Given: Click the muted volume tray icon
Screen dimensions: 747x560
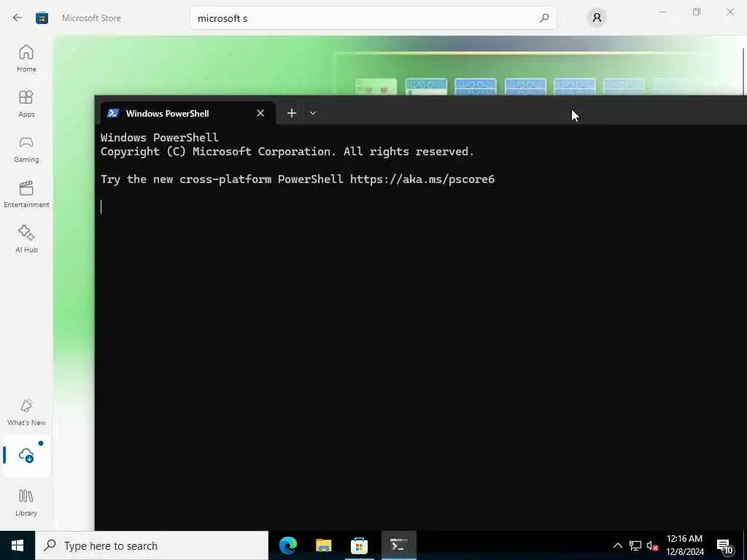Looking at the screenshot, I should coord(652,545).
